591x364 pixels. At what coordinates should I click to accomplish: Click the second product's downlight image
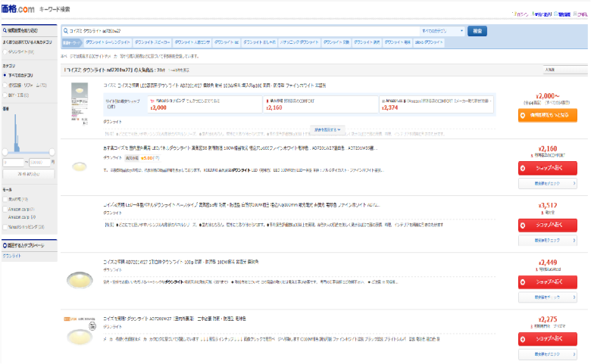(x=78, y=166)
